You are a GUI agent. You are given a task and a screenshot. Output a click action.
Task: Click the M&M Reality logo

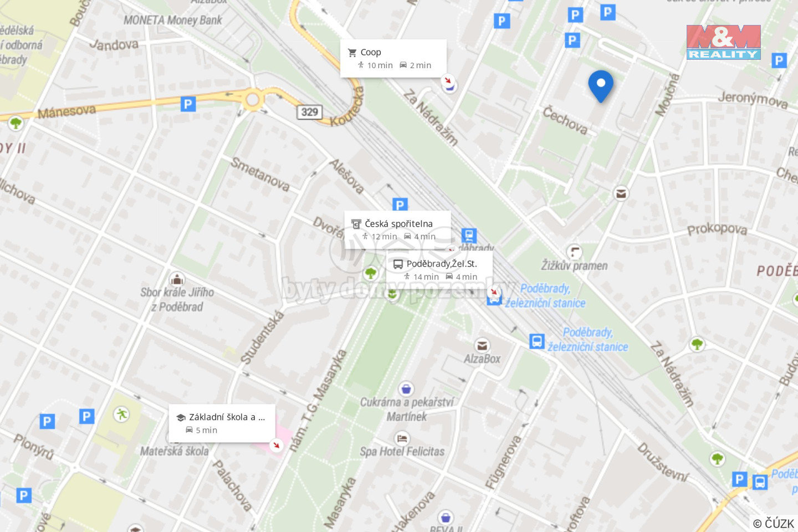(723, 42)
